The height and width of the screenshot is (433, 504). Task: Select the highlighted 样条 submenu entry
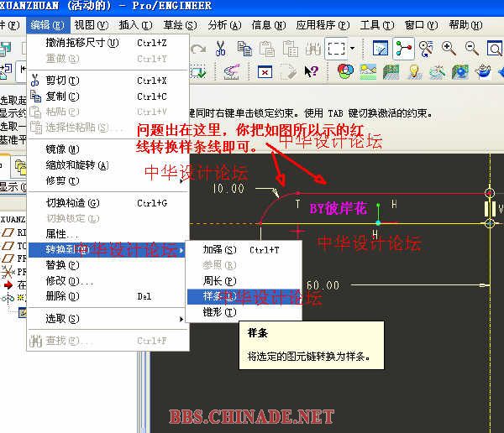pyautogui.click(x=244, y=296)
